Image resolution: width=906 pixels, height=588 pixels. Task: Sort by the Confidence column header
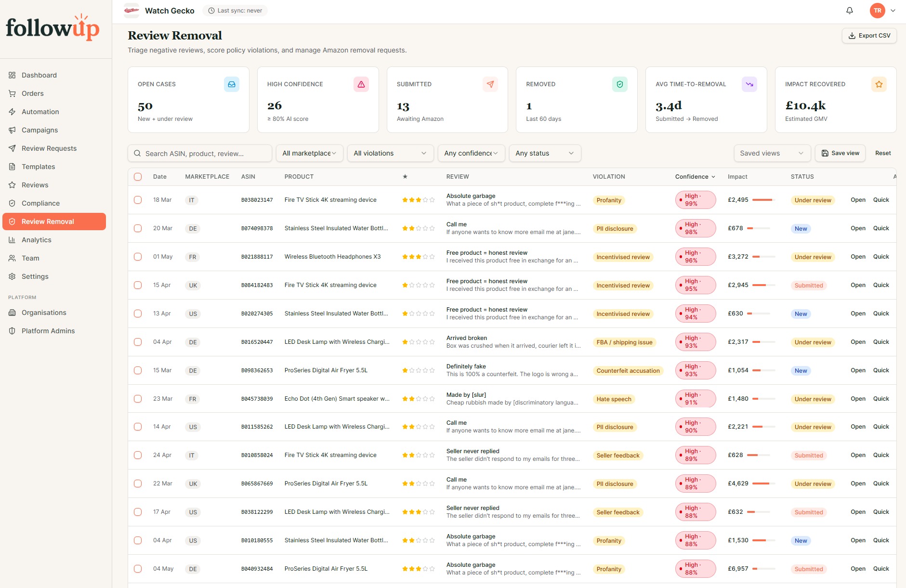click(695, 177)
